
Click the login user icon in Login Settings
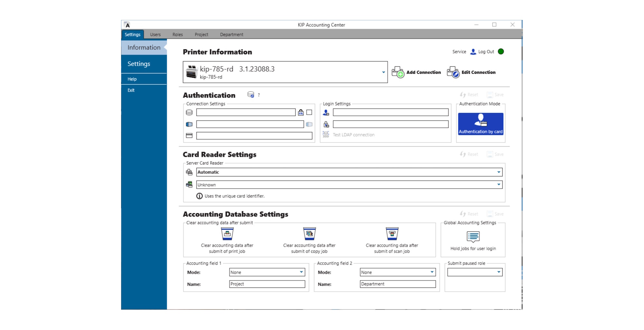pos(326,112)
